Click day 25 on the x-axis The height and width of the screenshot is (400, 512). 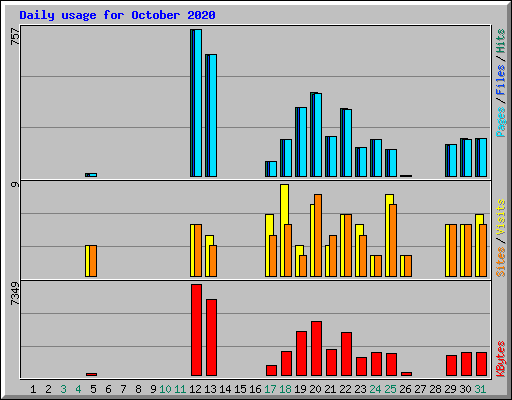point(390,389)
